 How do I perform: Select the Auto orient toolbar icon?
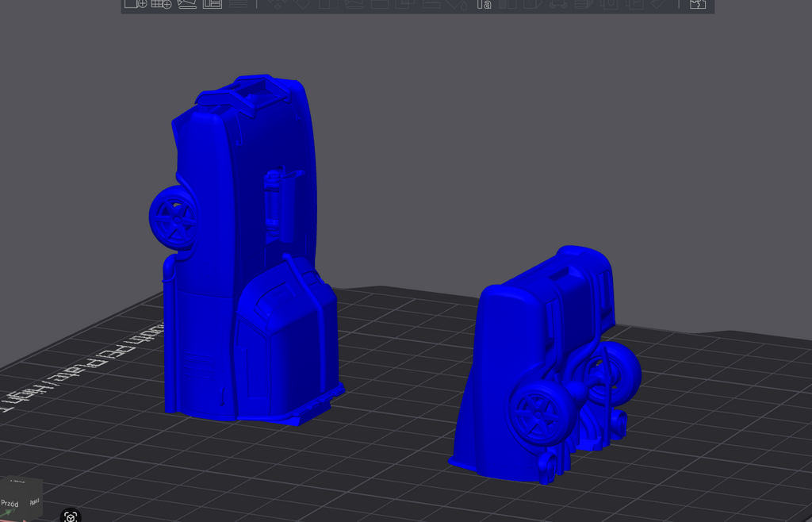click(x=187, y=4)
